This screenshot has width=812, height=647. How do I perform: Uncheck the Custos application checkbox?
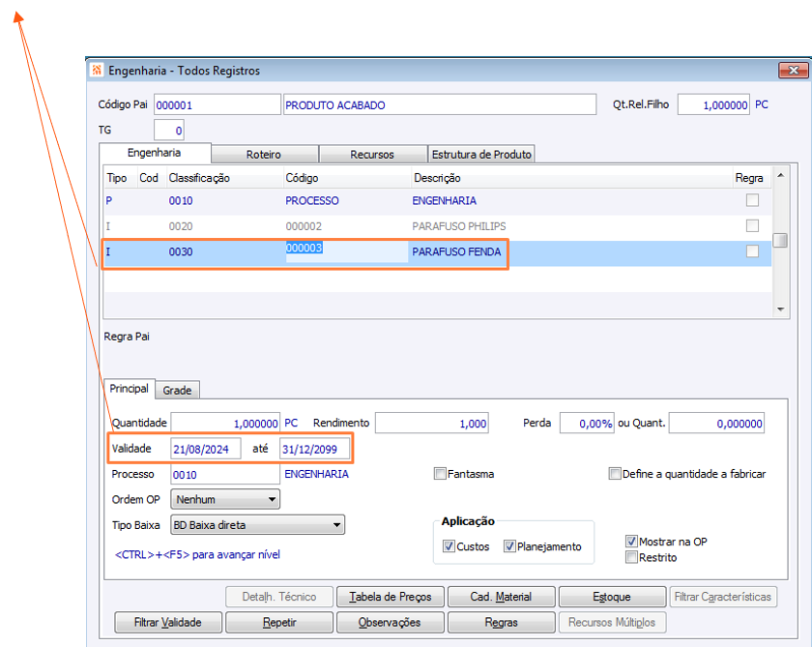pyautogui.click(x=449, y=546)
